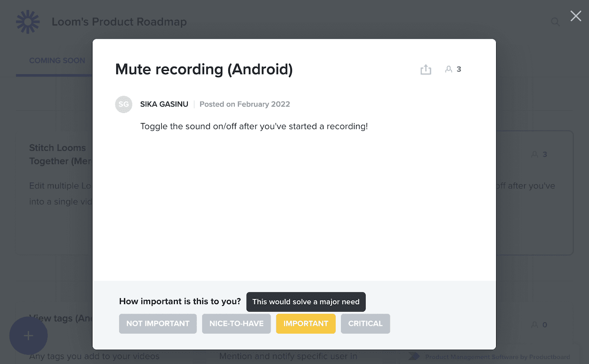Click the round plus button
589x364 pixels.
coord(29,336)
